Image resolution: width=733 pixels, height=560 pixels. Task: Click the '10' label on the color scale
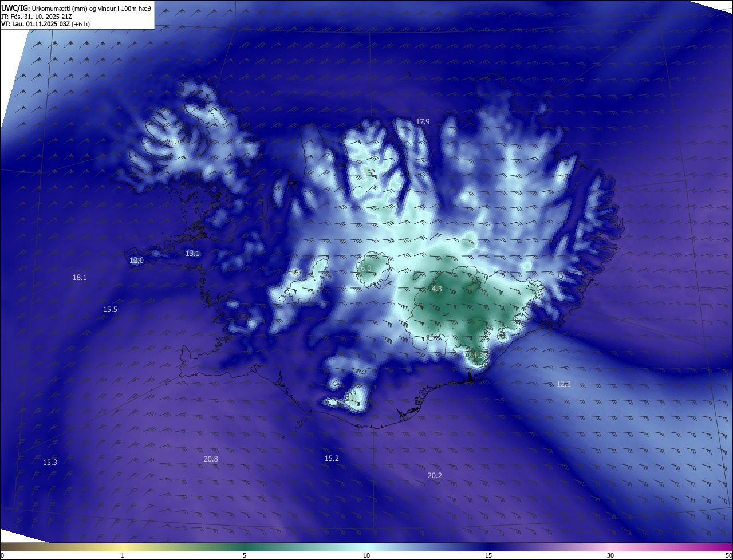pos(366,555)
